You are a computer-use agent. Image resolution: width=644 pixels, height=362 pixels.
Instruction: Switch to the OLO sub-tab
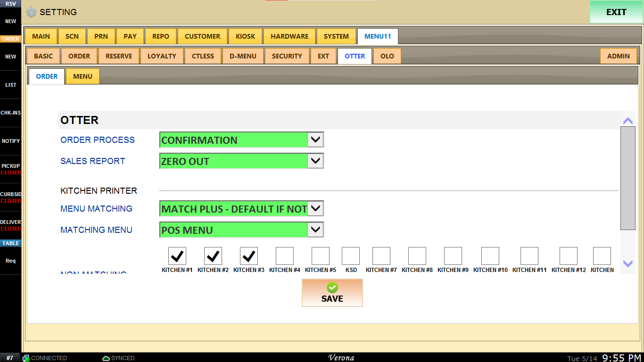387,56
